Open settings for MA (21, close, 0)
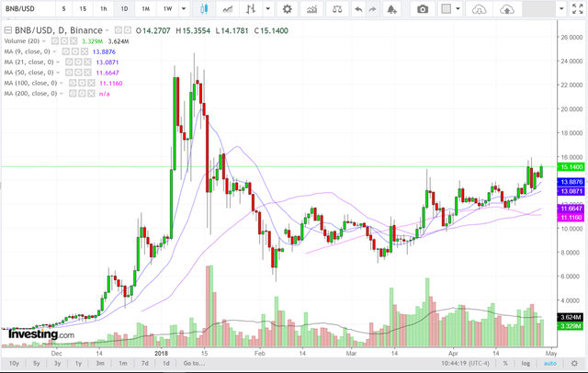588x373 pixels. (78, 62)
